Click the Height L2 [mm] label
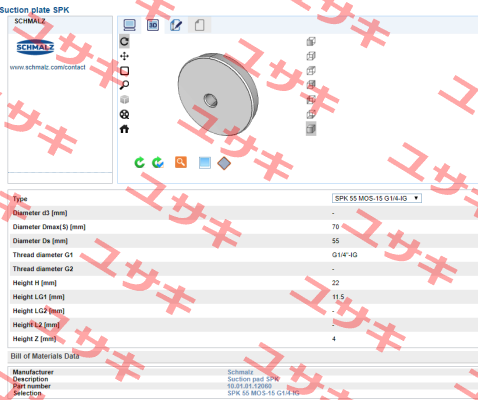Viewport: 478px width, 400px height. click(x=36, y=325)
